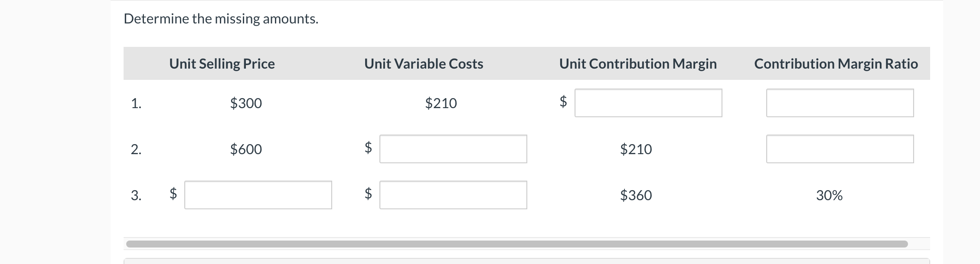Image resolution: width=980 pixels, height=264 pixels.
Task: Click the "Determine the missing amounts" instruction text
Action: pos(221,19)
